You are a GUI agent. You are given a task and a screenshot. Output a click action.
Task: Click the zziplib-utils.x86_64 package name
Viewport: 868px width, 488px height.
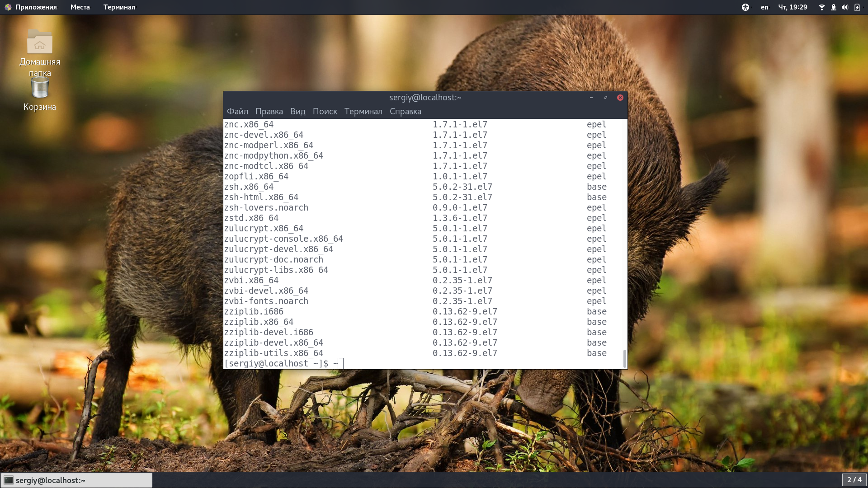[274, 353]
